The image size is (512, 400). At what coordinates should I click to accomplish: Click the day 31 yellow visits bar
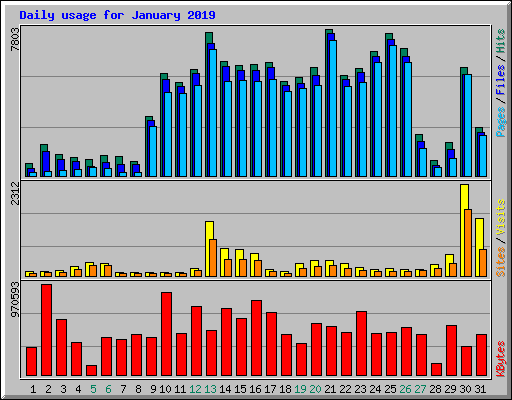point(479,247)
